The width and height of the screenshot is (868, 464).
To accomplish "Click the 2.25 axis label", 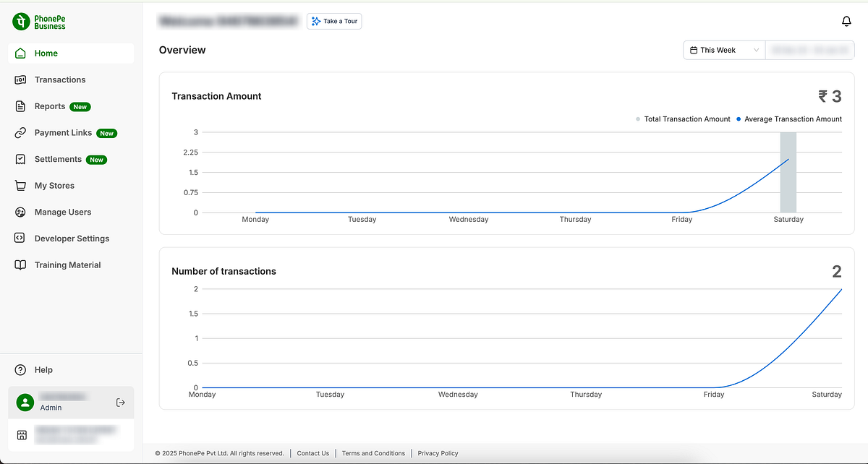I will point(191,152).
